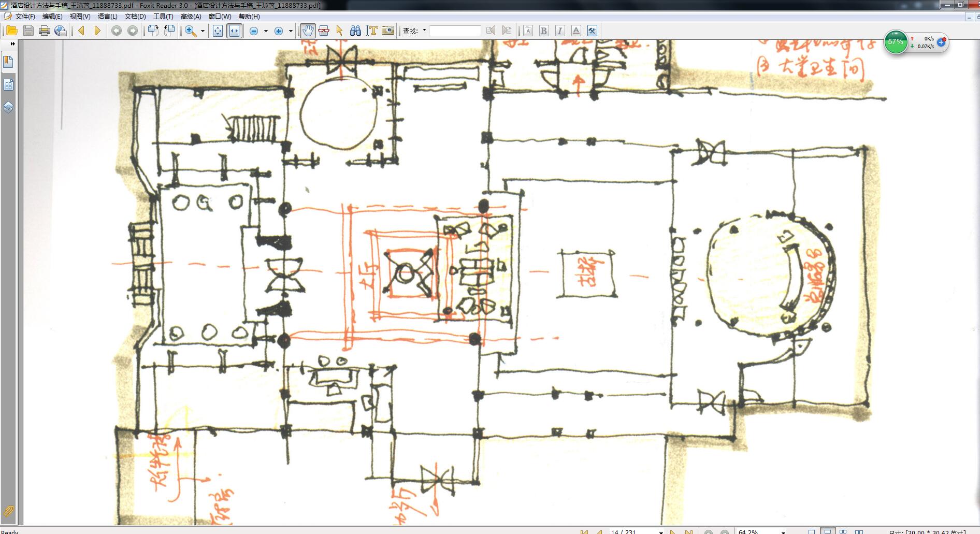The height and width of the screenshot is (534, 980).
Task: Toggle the fit width view button
Action: pos(235,31)
